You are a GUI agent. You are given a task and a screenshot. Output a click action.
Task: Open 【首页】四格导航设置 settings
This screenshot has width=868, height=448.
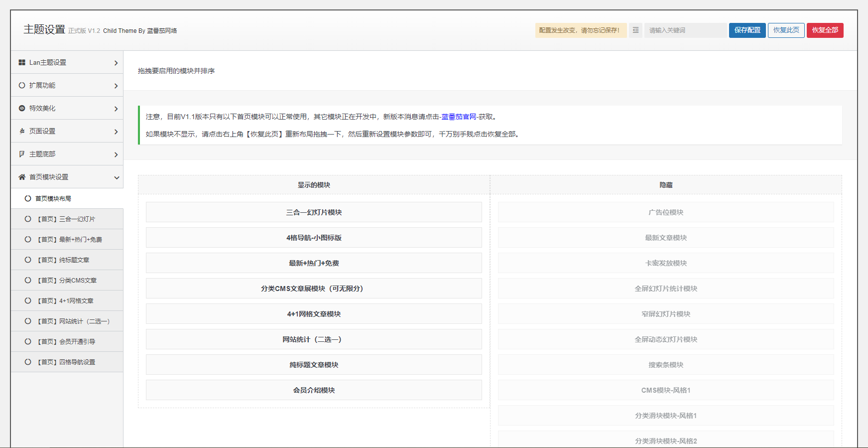(67, 362)
